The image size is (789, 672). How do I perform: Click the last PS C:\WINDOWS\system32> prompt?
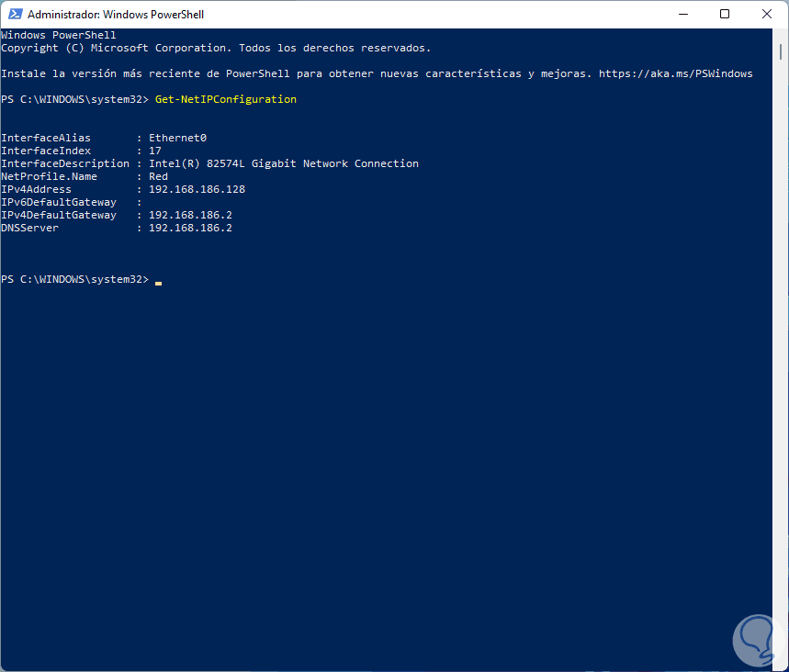[74, 279]
